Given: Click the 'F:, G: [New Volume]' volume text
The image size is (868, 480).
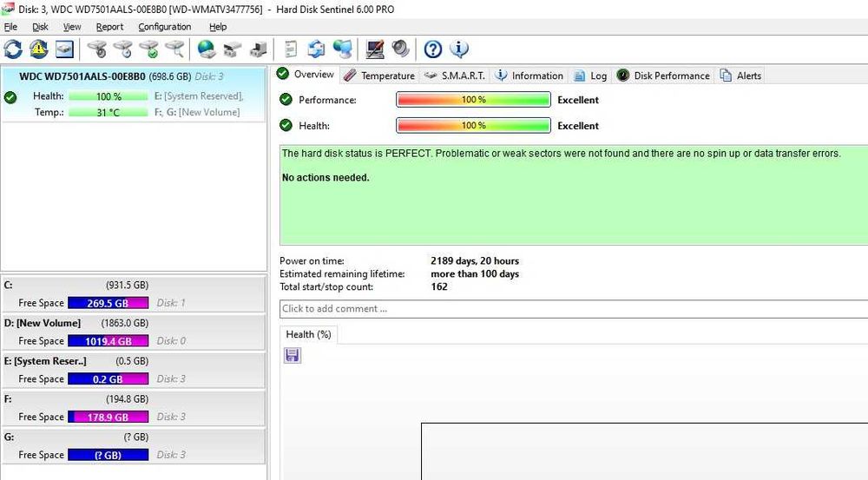Looking at the screenshot, I should point(197,112).
